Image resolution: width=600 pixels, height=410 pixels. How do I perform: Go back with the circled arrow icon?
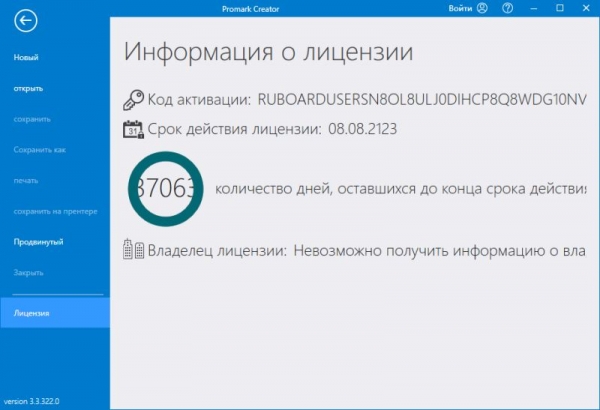tap(26, 21)
